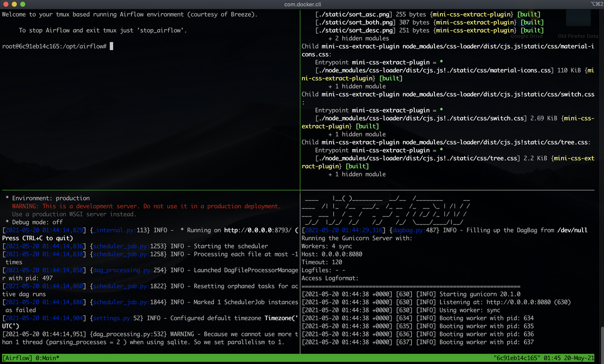604x364 pixels.
Task: Click 'Booting worker with pid: 635' line
Action: 417,326
